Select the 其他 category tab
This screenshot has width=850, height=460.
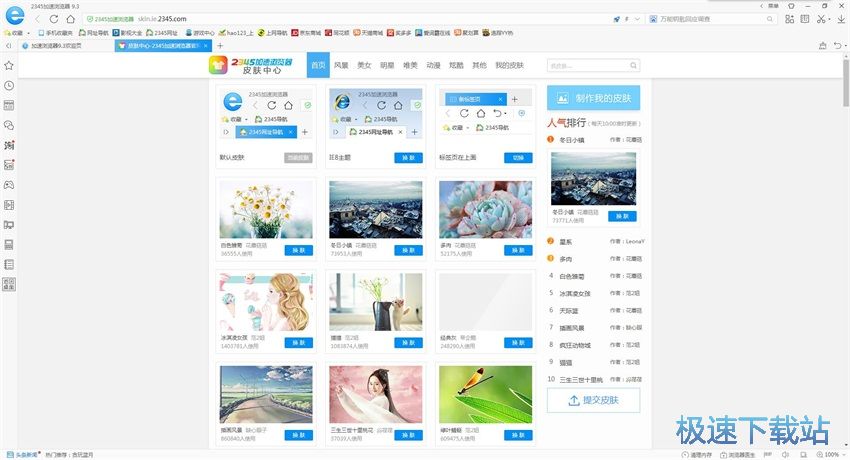coord(479,65)
